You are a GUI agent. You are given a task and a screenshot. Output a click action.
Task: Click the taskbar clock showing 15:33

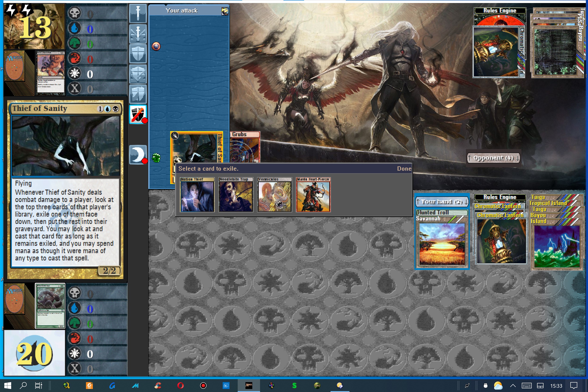click(x=556, y=386)
